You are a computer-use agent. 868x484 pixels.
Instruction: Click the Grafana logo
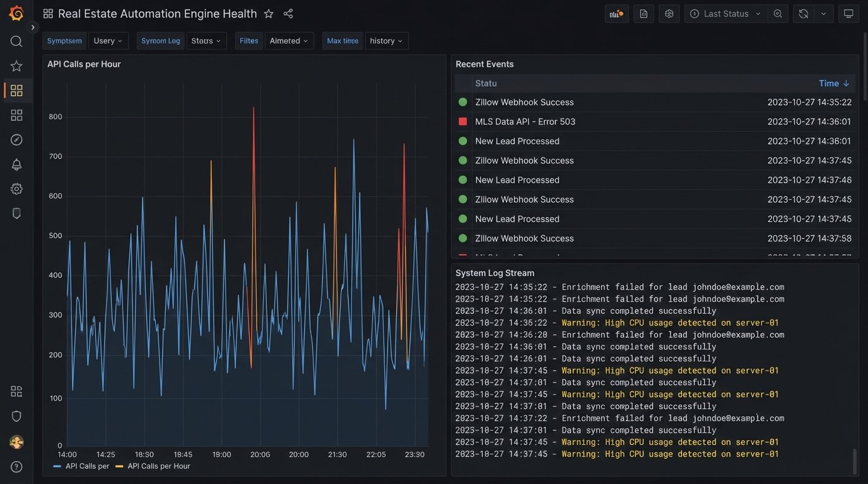(16, 13)
